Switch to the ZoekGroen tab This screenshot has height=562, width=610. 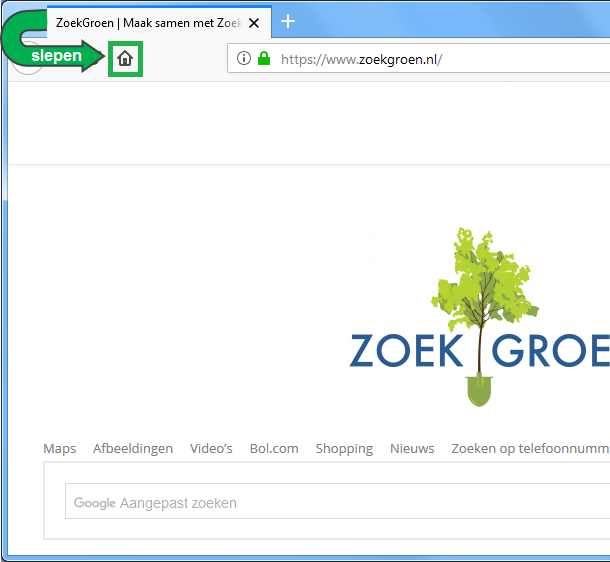pos(159,23)
